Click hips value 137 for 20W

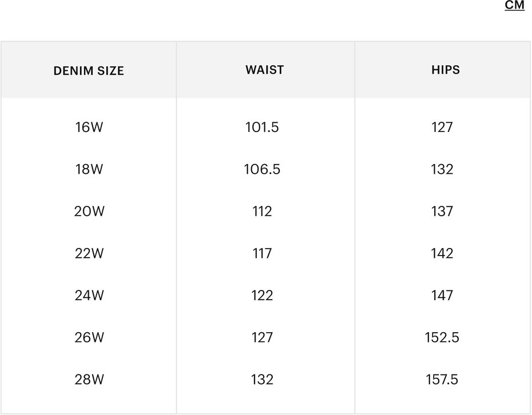(442, 212)
